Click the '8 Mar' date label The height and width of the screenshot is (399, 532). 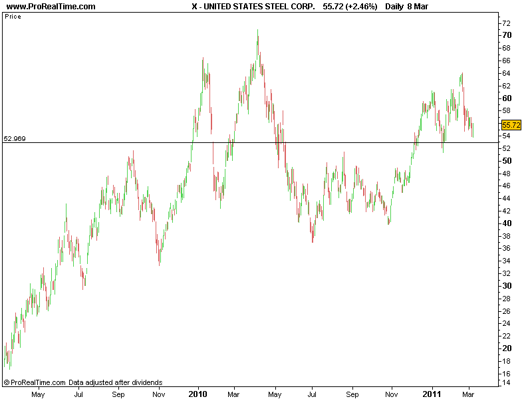point(418,7)
